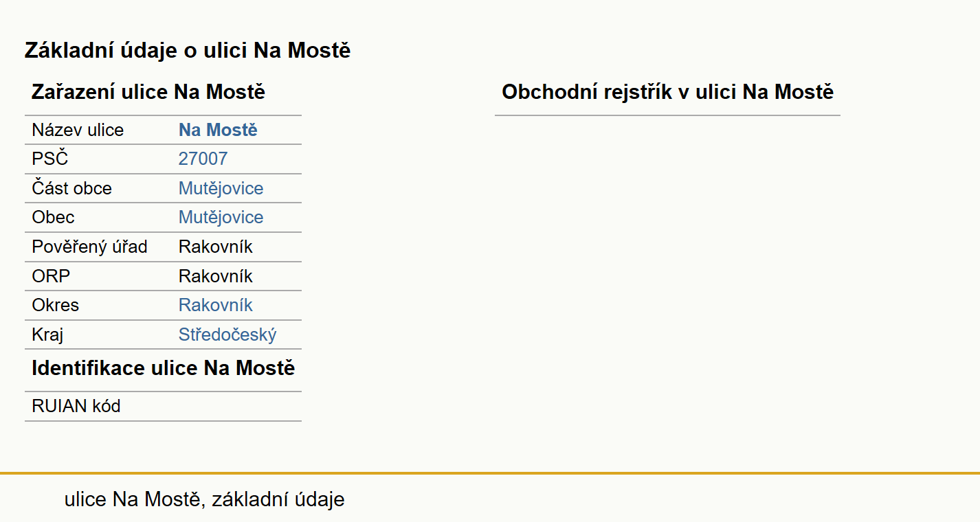Select the Identifikace ulice Na Mostě heading
This screenshot has width=980, height=522.
(x=164, y=368)
